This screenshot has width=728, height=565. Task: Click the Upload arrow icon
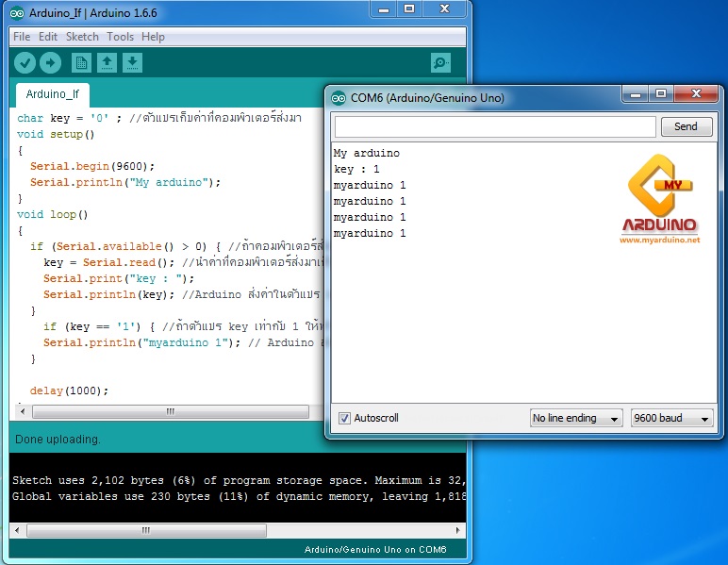pos(50,63)
